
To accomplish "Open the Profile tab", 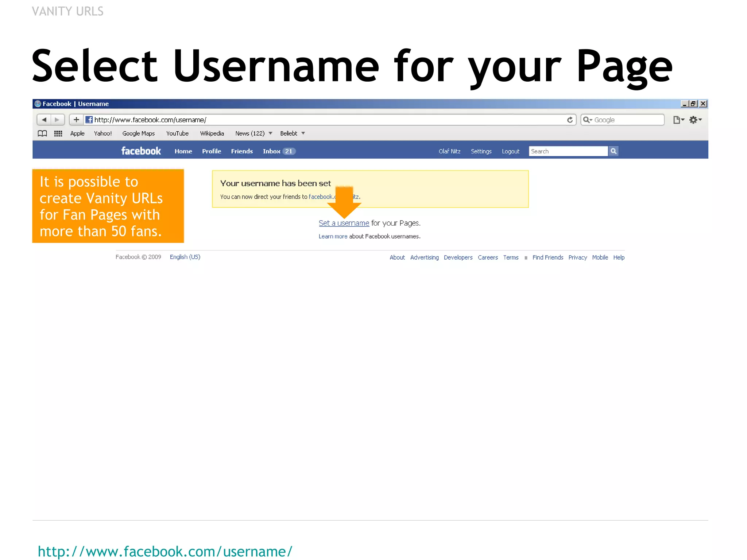I will coord(212,151).
